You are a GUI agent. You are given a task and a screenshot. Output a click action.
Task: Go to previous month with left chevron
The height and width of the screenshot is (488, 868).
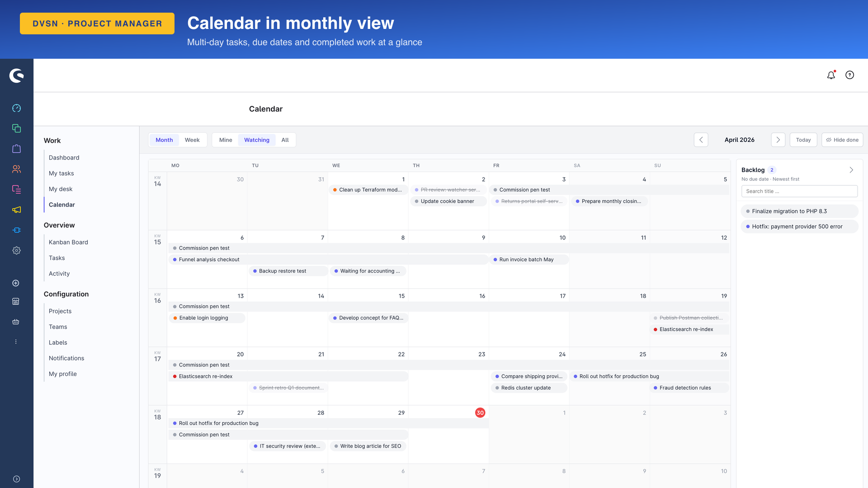(x=701, y=140)
